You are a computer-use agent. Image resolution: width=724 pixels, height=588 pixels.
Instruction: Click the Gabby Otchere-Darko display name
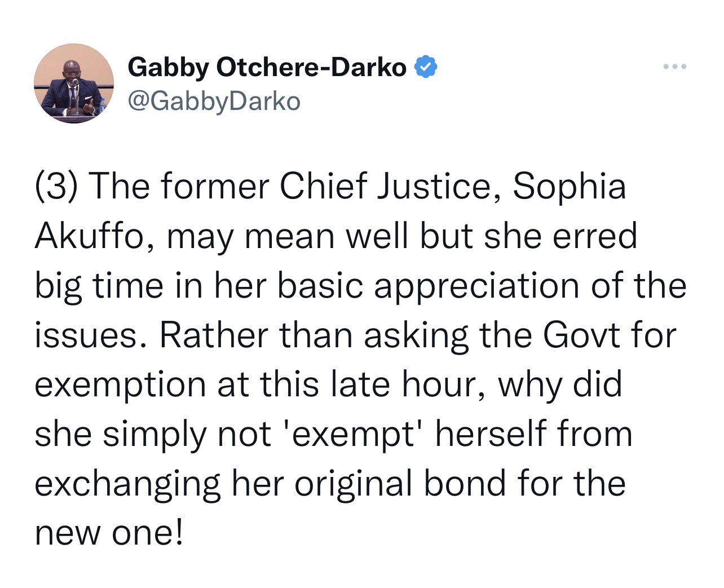click(x=267, y=67)
